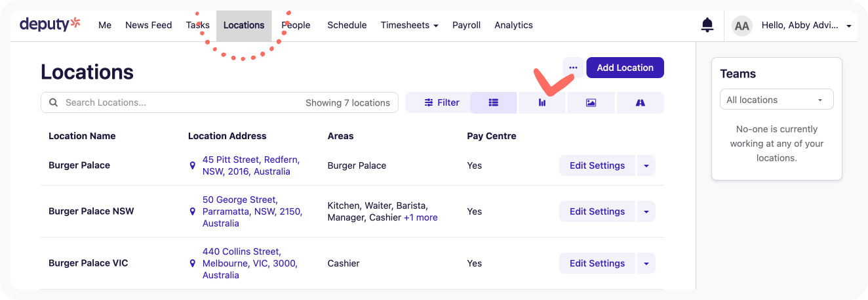Screen dimensions: 868x300
Task: Switch to the map road view
Action: point(640,102)
